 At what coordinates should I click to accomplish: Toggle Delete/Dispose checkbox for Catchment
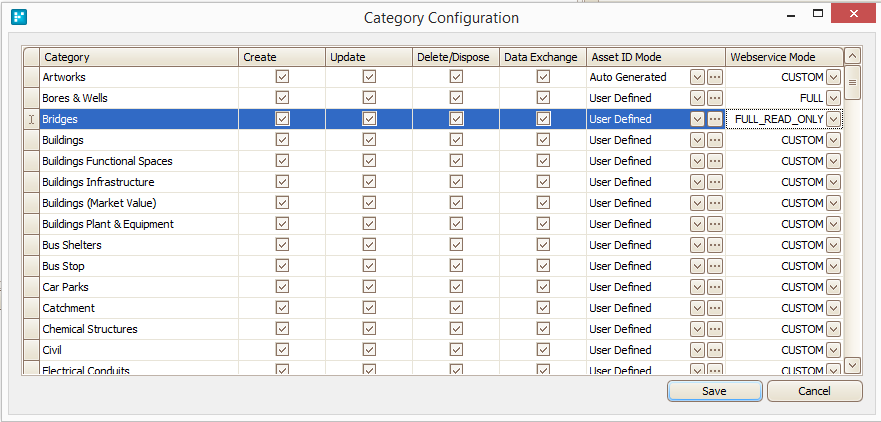[456, 307]
